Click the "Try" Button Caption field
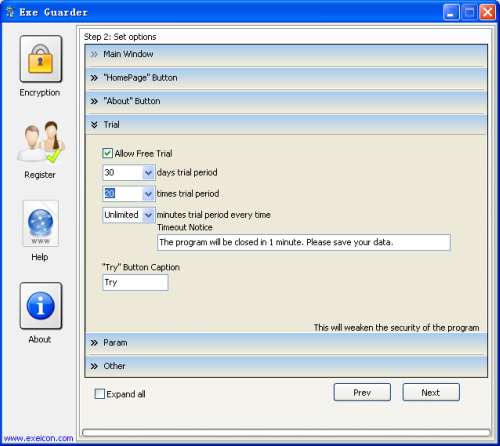The image size is (500, 446). pyautogui.click(x=135, y=283)
